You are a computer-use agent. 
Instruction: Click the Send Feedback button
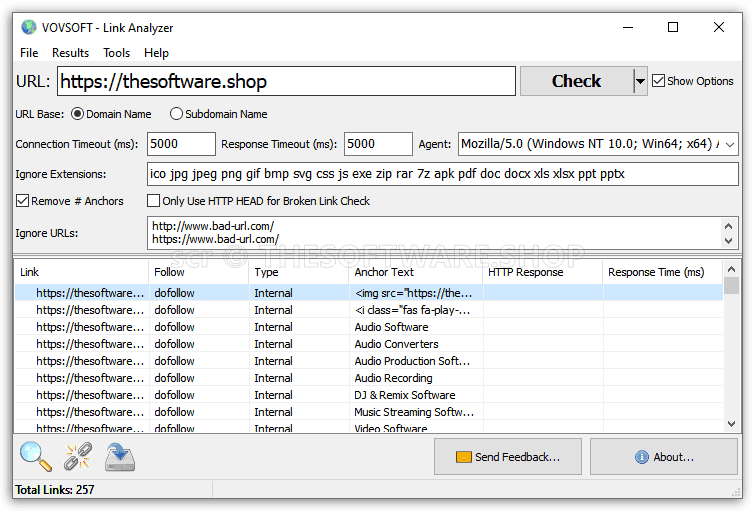508,457
